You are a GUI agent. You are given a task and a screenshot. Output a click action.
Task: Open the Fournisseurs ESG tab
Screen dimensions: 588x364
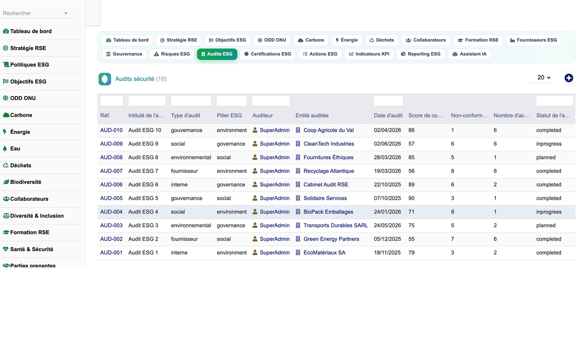(x=533, y=40)
